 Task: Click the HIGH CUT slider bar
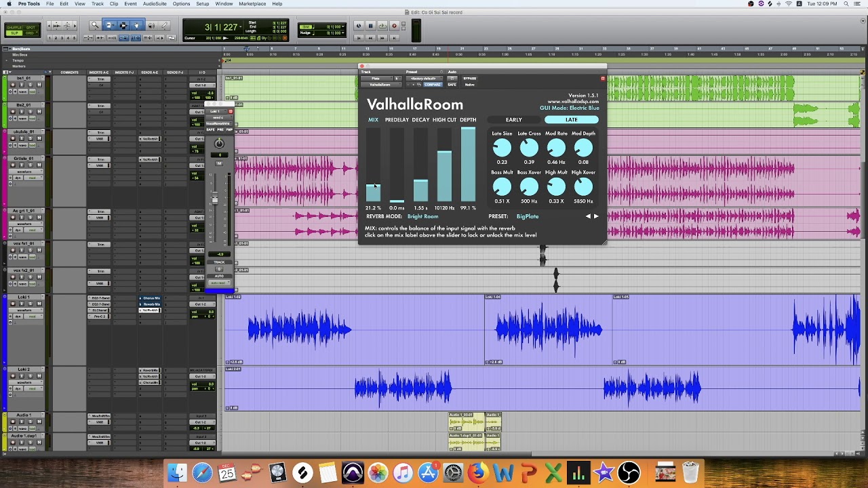(444, 164)
